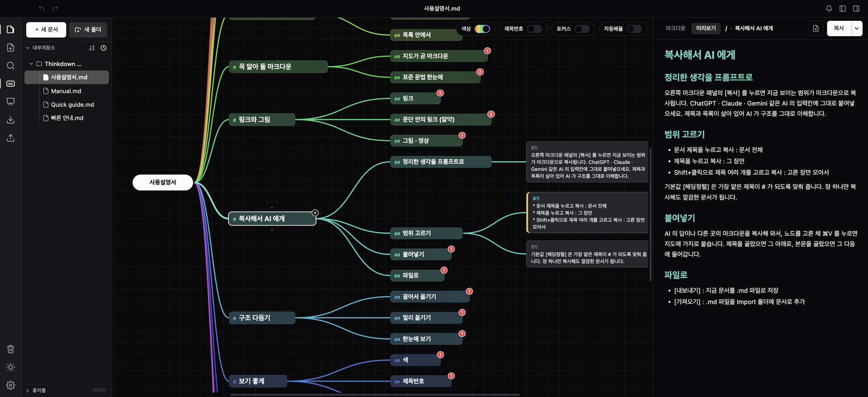The width and height of the screenshot is (868, 397).
Task: Switch to the 미리보기 tab
Action: (706, 28)
